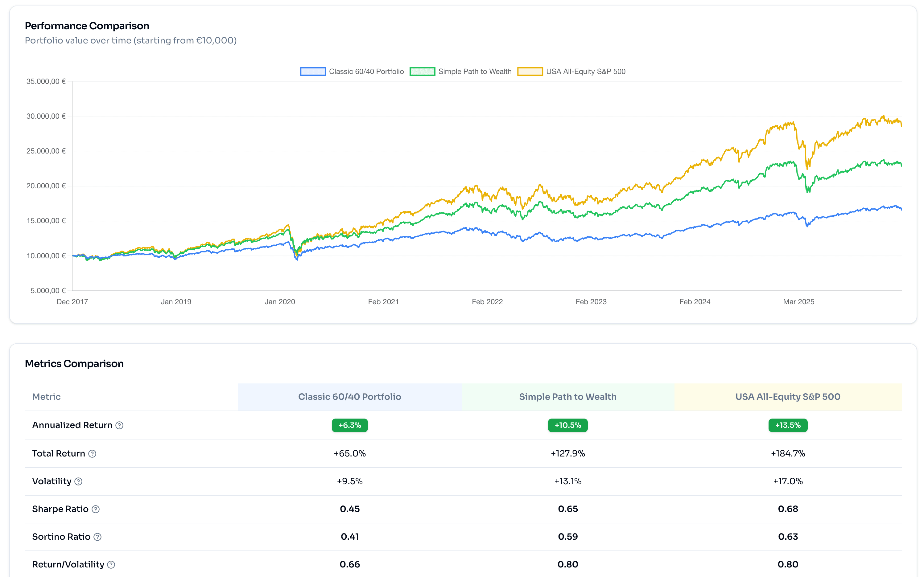The image size is (924, 577).
Task: Click the Feb 2024 axis label
Action: 695,301
